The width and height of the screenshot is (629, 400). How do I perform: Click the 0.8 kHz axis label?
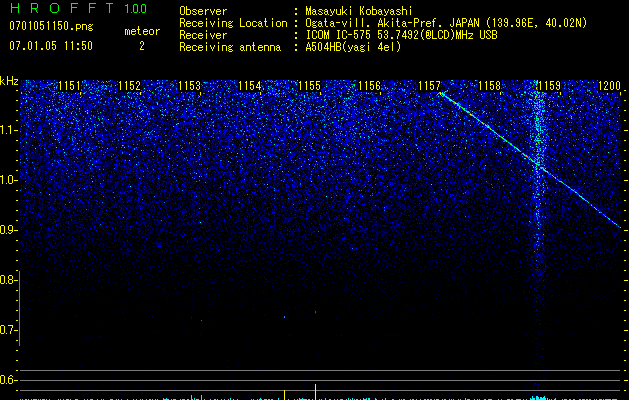coord(7,280)
